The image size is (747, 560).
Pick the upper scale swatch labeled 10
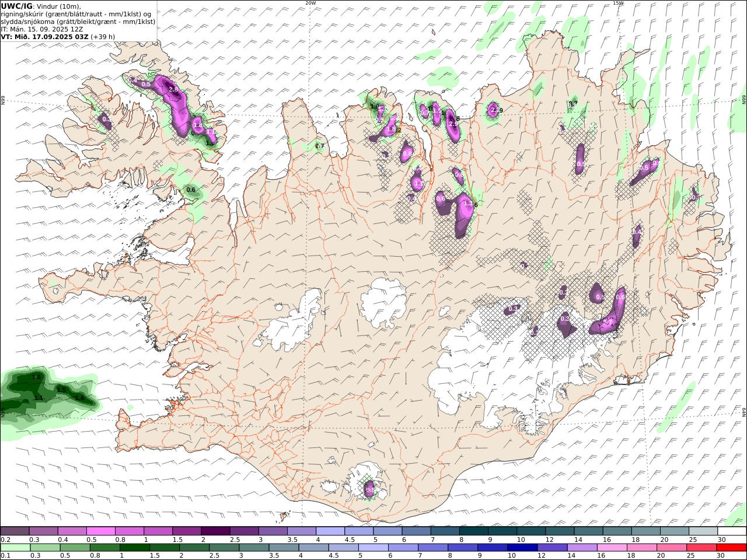pyautogui.click(x=531, y=531)
